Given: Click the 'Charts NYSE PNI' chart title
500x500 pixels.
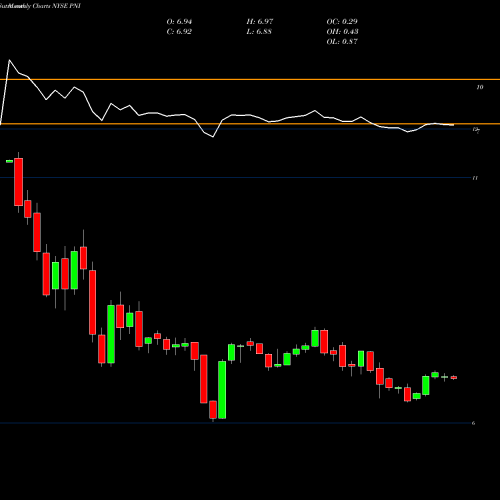Looking at the screenshot, I should (x=57, y=6).
